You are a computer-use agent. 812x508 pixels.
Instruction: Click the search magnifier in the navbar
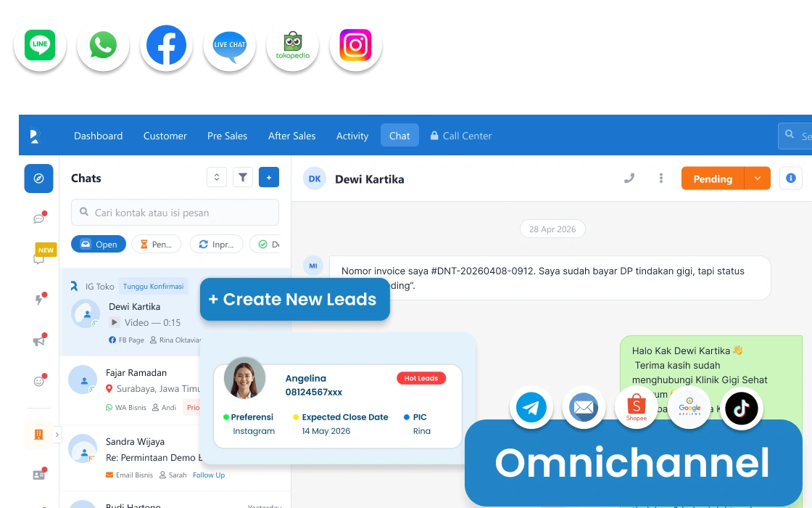(x=790, y=134)
